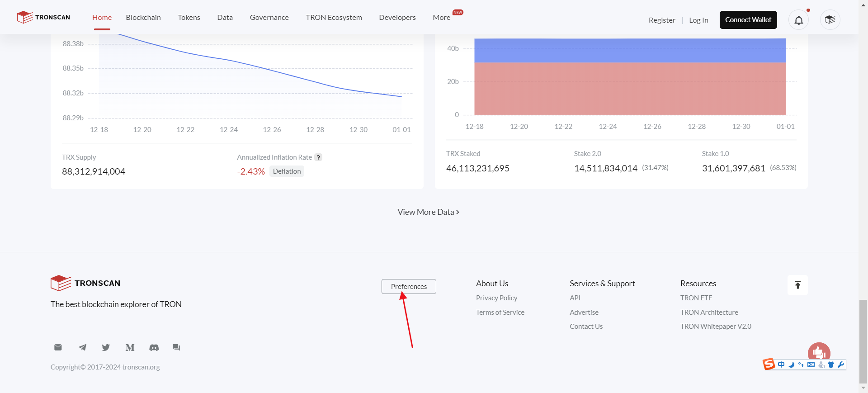Expand the More navigation menu
Viewport: 868px width, 393px height.
click(441, 17)
